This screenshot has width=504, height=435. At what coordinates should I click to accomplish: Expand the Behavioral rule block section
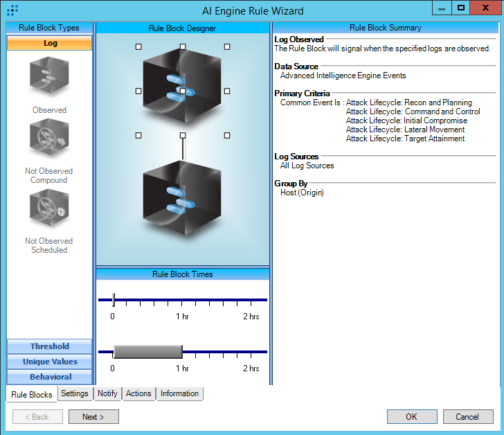[49, 377]
